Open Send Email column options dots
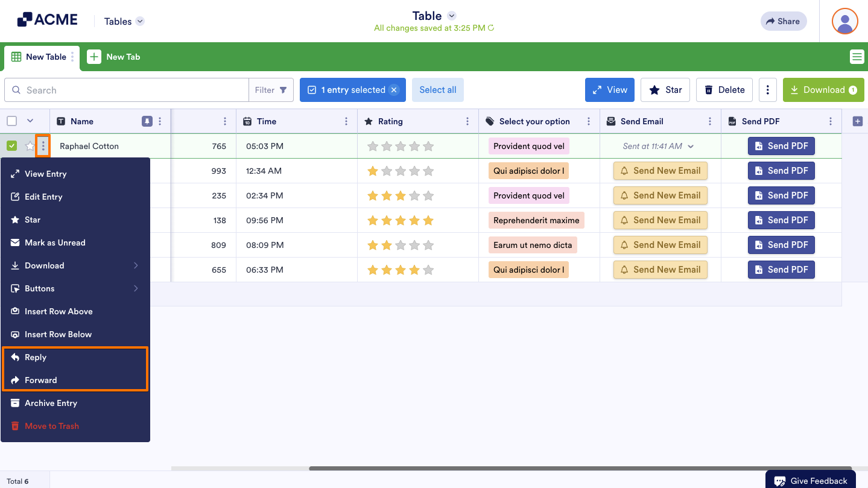868x488 pixels. click(x=710, y=121)
